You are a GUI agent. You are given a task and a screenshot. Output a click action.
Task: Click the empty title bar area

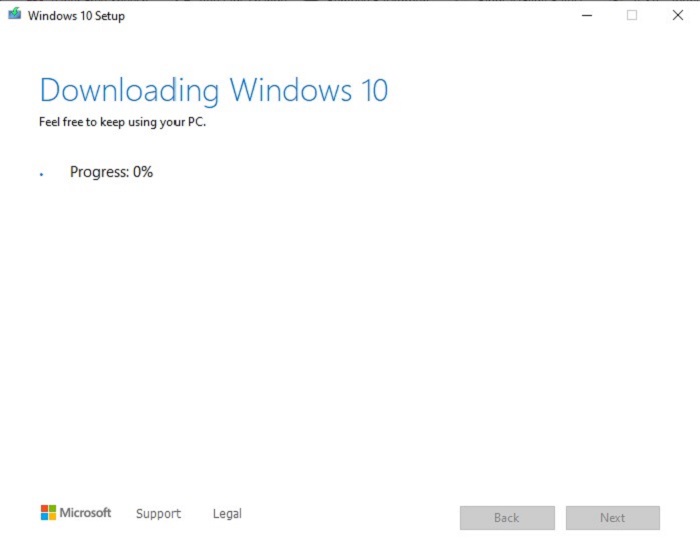tap(350, 15)
